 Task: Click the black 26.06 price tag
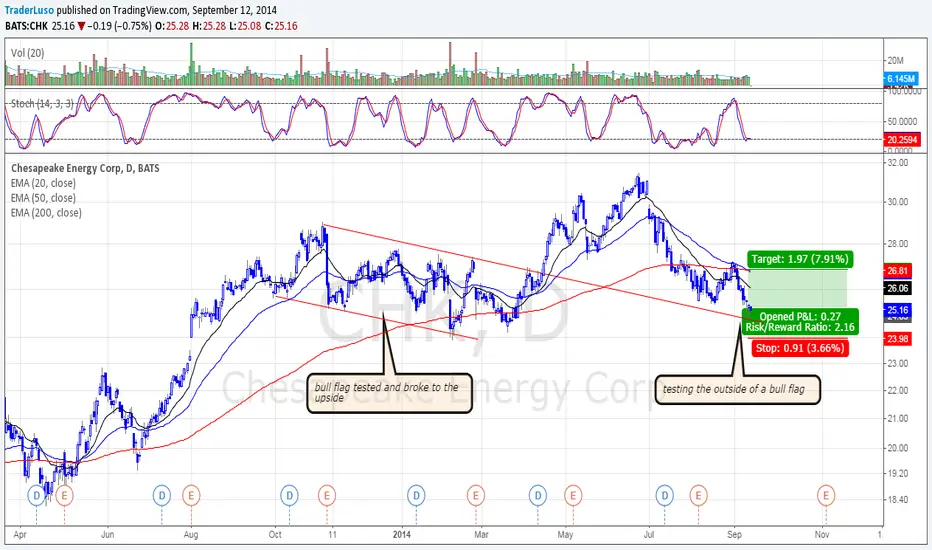[898, 288]
